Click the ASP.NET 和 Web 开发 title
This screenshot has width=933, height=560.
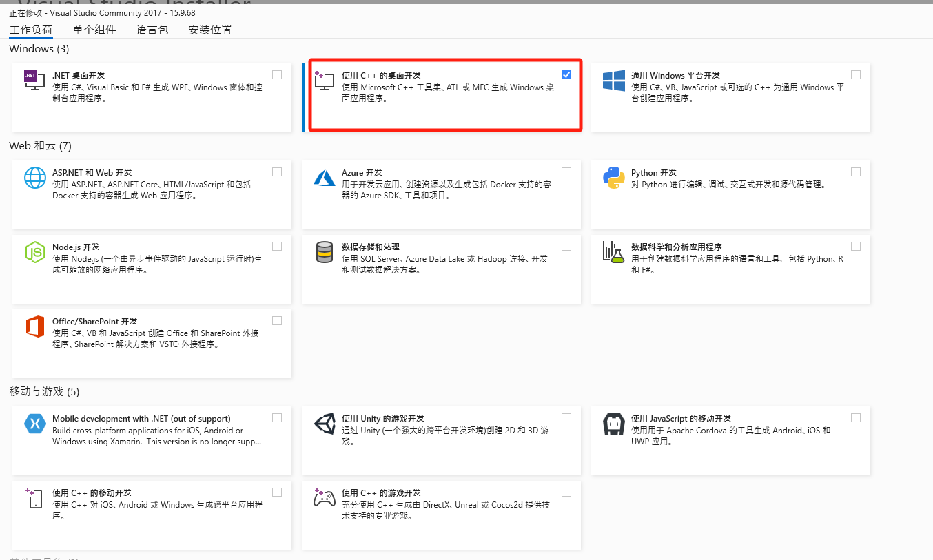(92, 172)
